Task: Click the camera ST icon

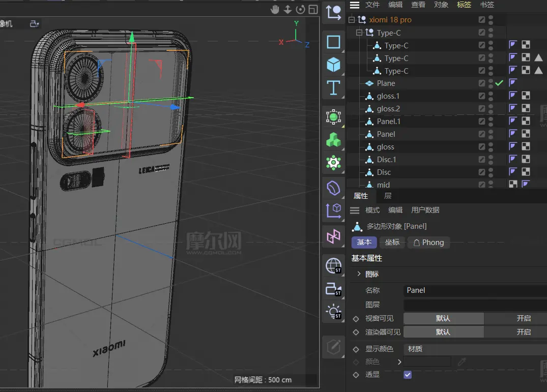Action: (x=333, y=289)
